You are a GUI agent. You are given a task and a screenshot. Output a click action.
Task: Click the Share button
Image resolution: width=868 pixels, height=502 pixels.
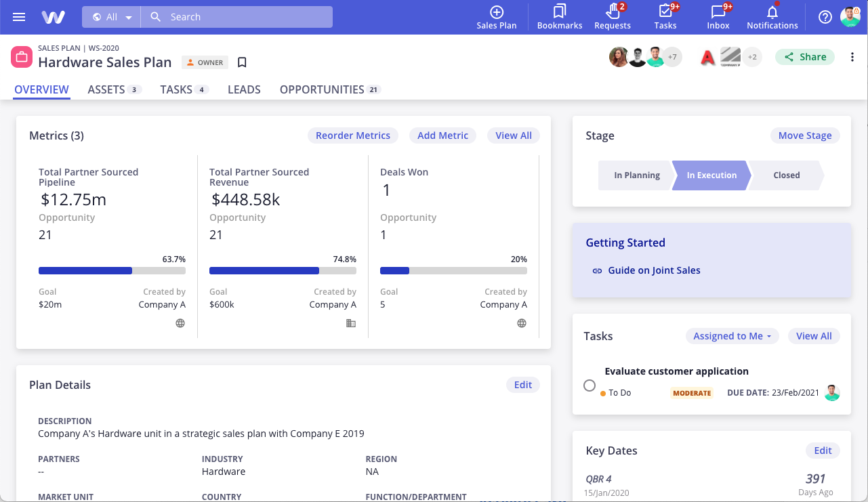(x=805, y=57)
